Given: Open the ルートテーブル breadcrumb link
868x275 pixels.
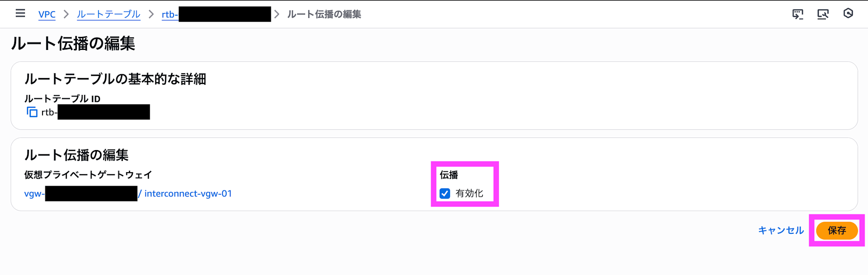Looking at the screenshot, I should coord(108,14).
